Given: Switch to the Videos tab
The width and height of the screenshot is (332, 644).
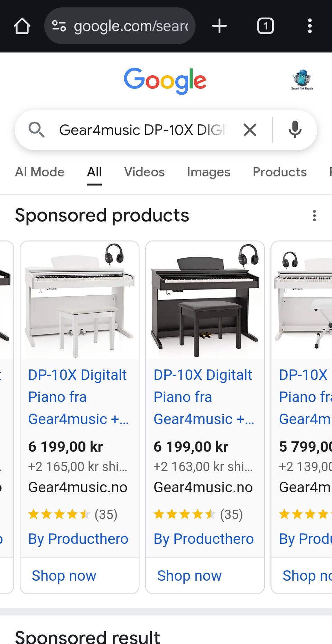Looking at the screenshot, I should [x=145, y=172].
